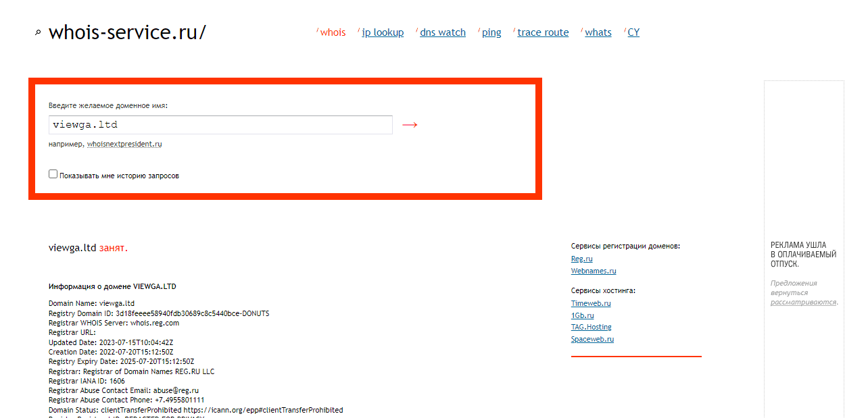Viewport: 868px width, 418px height.
Task: Open the CY navigation link
Action: tap(633, 32)
